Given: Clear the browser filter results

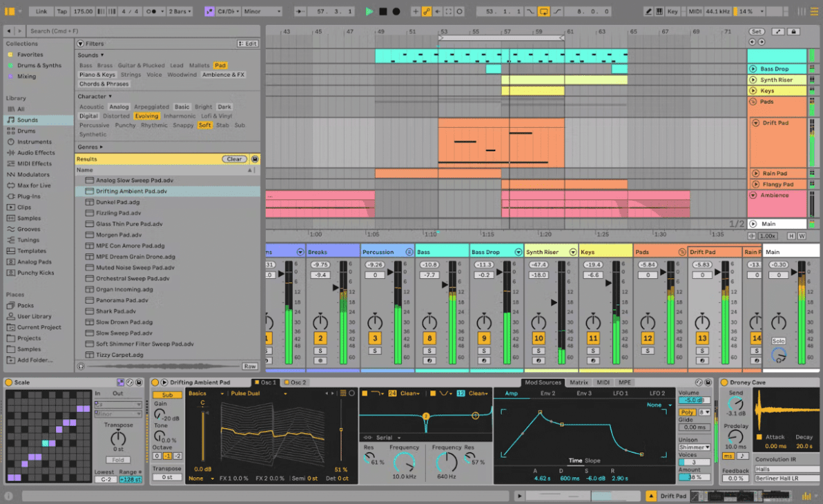Looking at the screenshot, I should [233, 159].
